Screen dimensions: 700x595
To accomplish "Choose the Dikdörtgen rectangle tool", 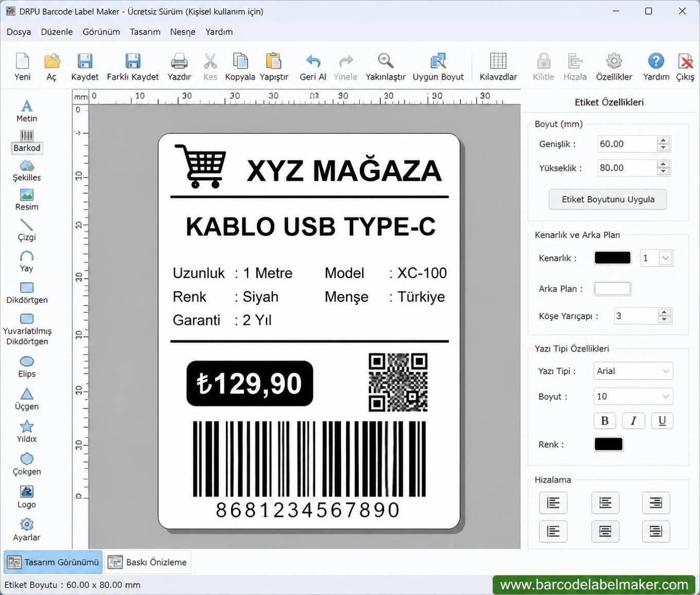I will tap(27, 293).
